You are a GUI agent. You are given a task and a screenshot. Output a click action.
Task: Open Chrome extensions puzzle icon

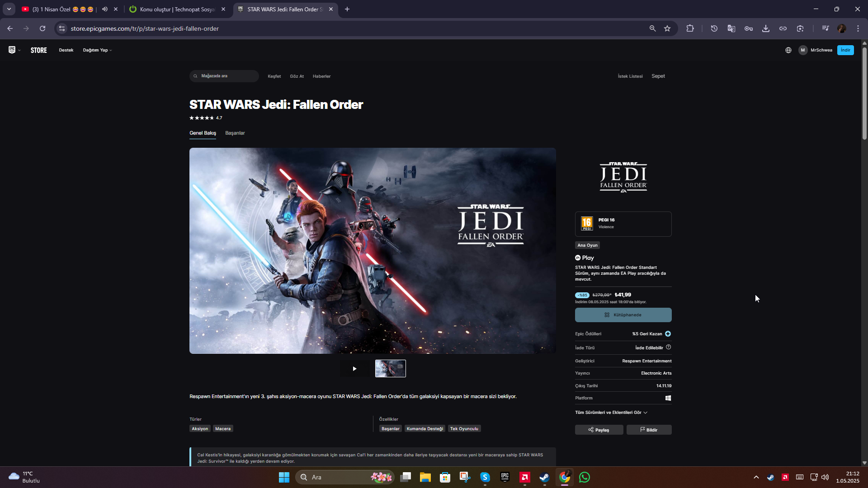click(690, 28)
